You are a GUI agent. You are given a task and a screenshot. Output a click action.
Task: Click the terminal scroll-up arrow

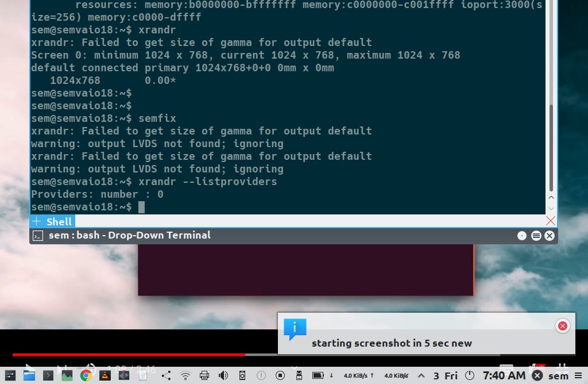click(x=551, y=197)
